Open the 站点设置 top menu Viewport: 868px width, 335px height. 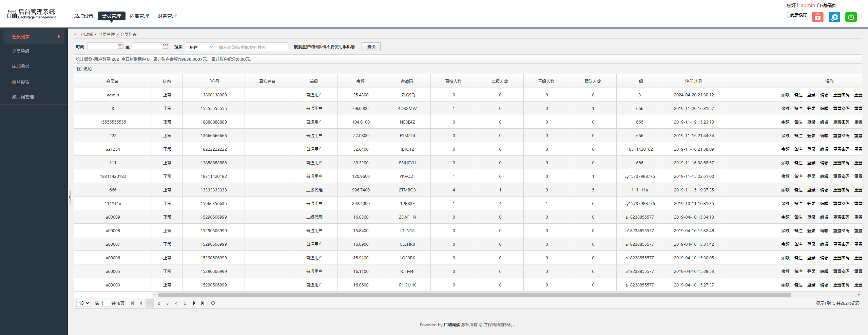(x=84, y=16)
